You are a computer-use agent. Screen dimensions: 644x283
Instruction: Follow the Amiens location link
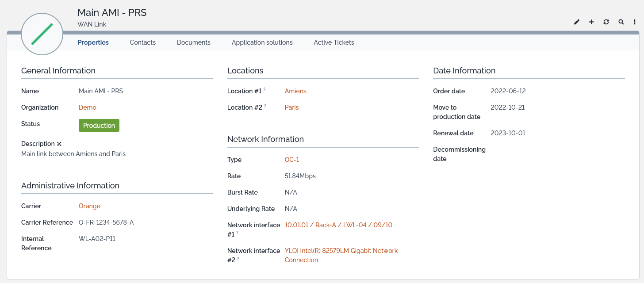[x=295, y=91]
